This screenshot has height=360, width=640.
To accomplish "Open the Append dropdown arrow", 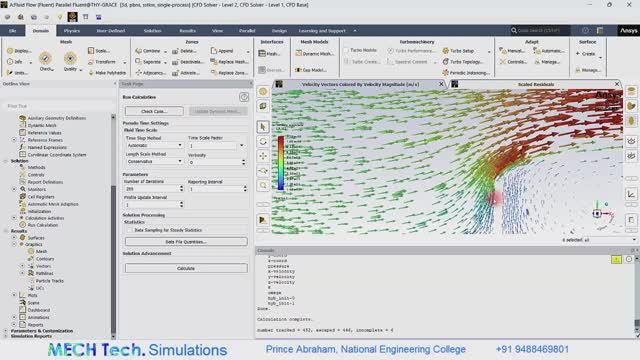I will click(248, 51).
